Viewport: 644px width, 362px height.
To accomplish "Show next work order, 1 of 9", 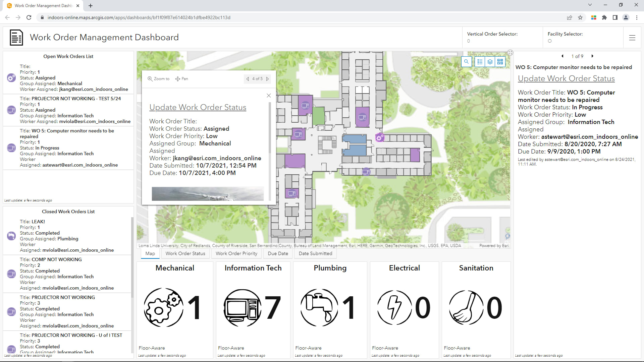I will coord(592,56).
